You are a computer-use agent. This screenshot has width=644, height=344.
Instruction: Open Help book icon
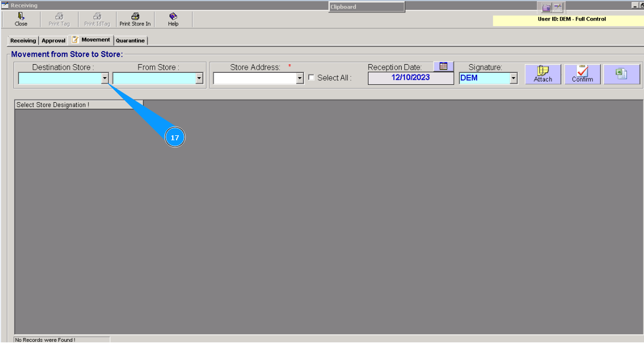[173, 16]
